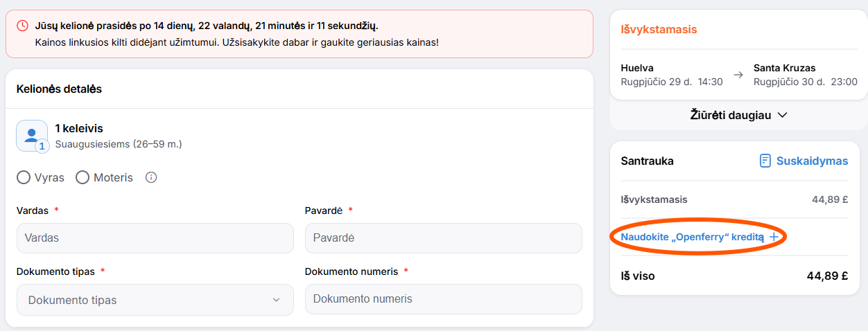The height and width of the screenshot is (331, 868).
Task: Expand the Žiūrėti daugiau section
Action: [x=739, y=115]
